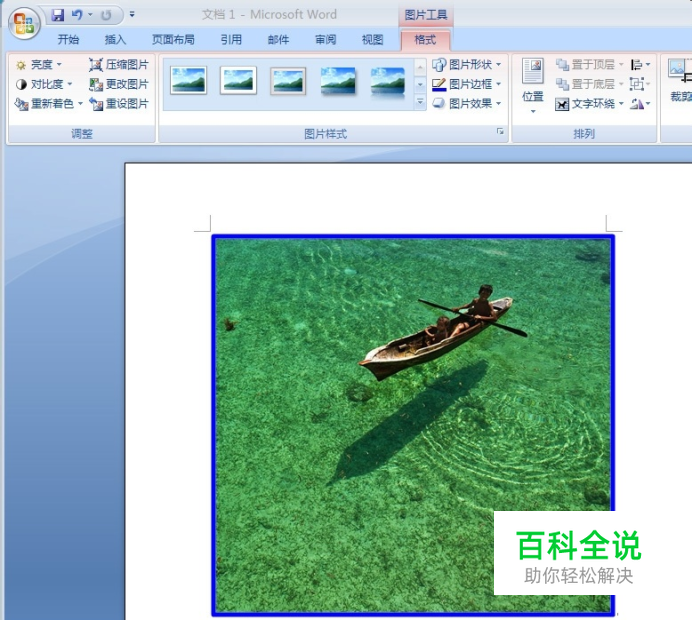Click 压缩图片 compress pictures
The width and height of the screenshot is (692, 620).
(x=119, y=65)
